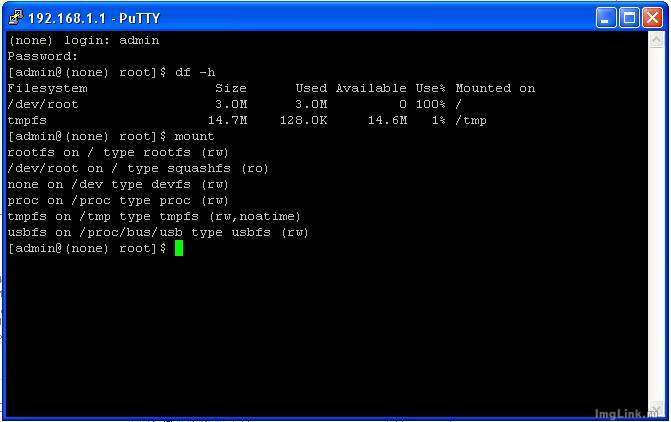Maximize the PuTTY terminal window
This screenshot has width=671, height=422.
point(629,18)
